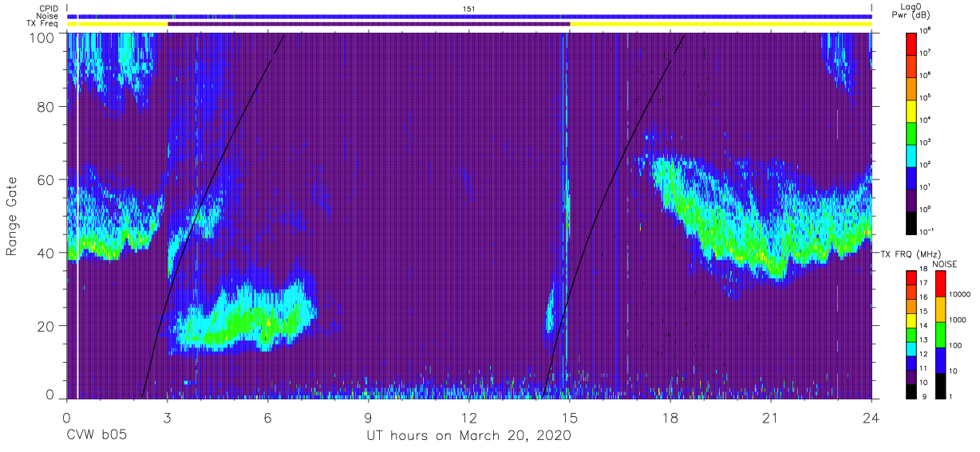
Task: Pick the red swatch of NOISE colorbar
Action: click(x=940, y=284)
